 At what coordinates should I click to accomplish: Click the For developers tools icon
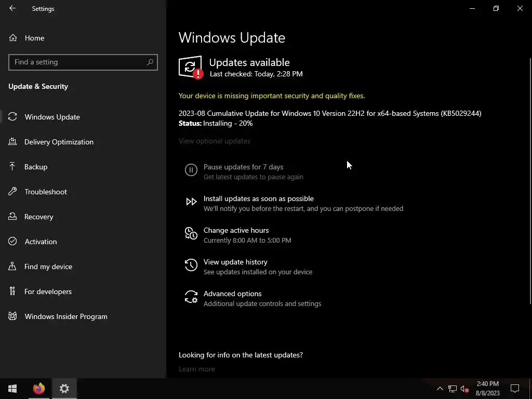click(12, 291)
